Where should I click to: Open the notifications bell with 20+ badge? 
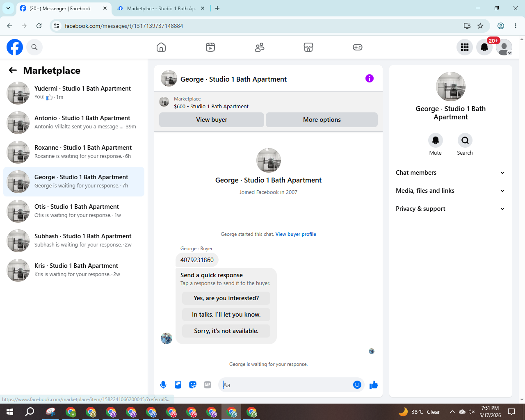click(484, 47)
